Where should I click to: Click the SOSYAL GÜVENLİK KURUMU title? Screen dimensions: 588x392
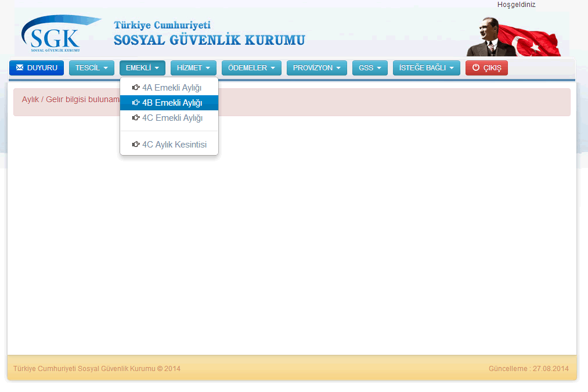tap(209, 39)
